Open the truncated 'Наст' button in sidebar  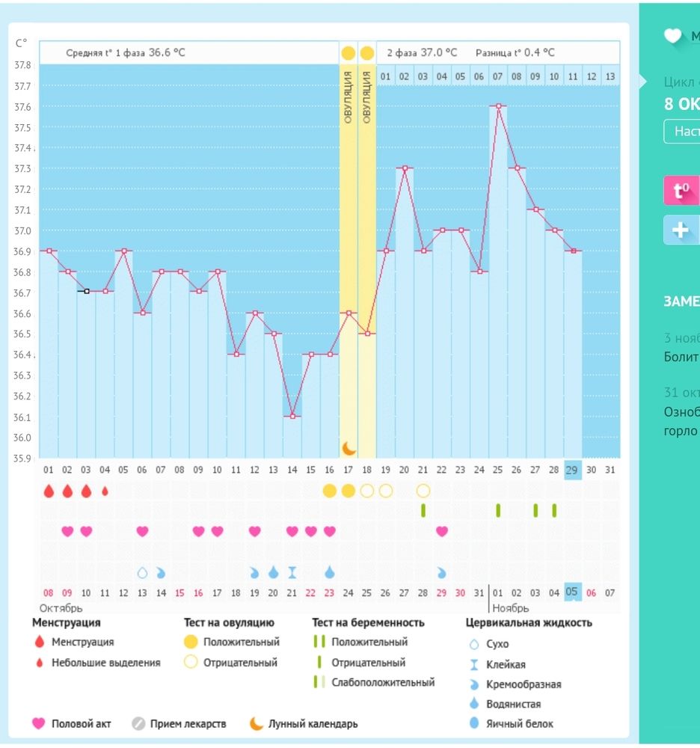pyautogui.click(x=682, y=131)
